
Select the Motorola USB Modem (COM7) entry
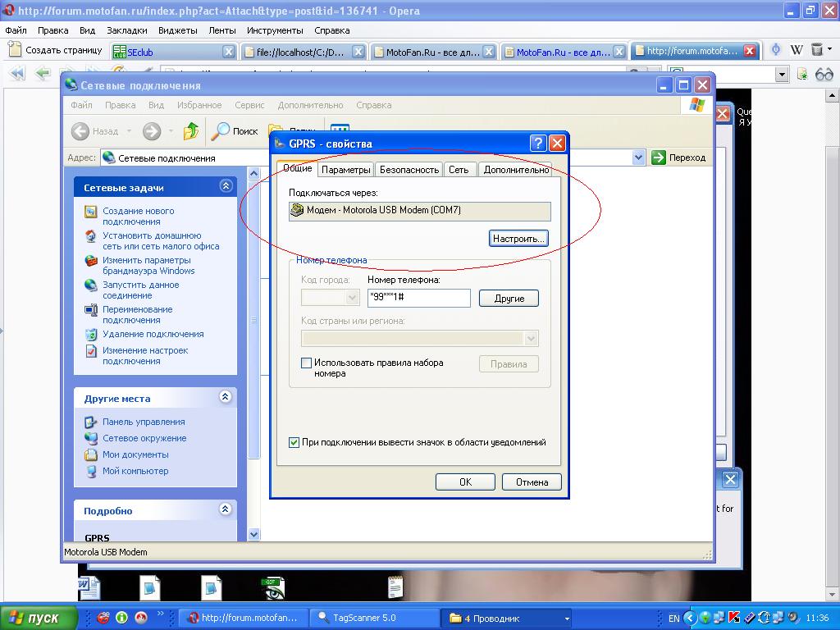[419, 211]
